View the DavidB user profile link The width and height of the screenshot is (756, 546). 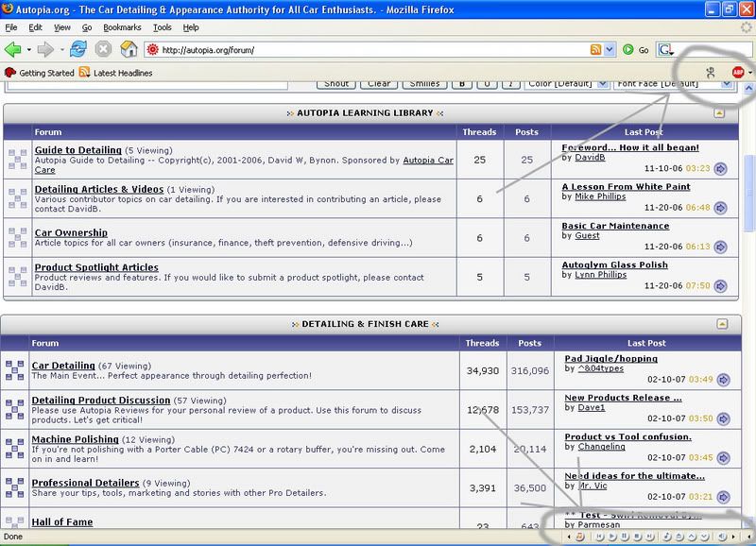[590, 158]
